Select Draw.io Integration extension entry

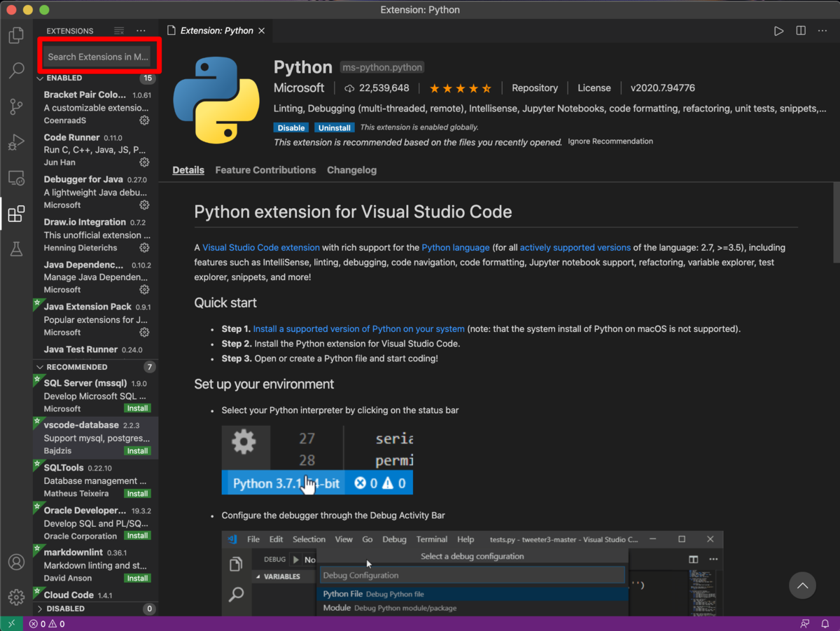95,235
